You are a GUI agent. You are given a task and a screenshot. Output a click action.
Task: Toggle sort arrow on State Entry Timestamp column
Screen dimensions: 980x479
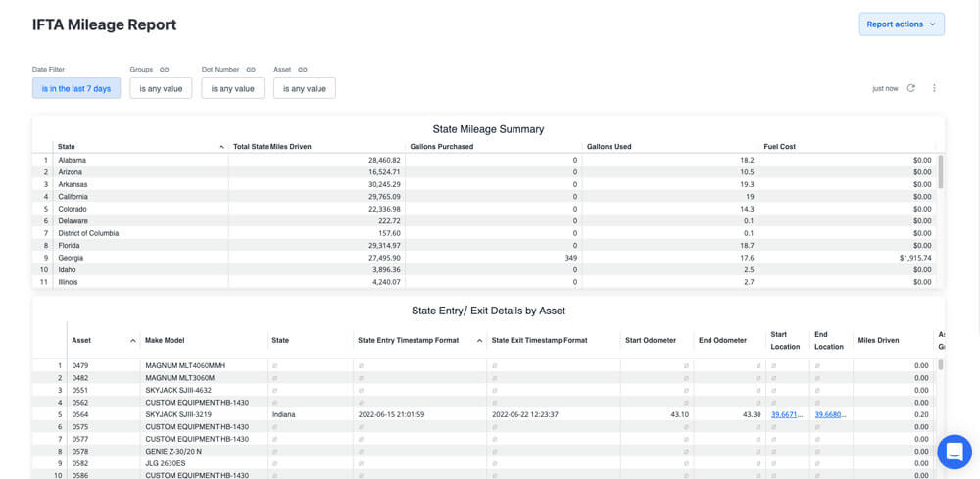point(479,340)
